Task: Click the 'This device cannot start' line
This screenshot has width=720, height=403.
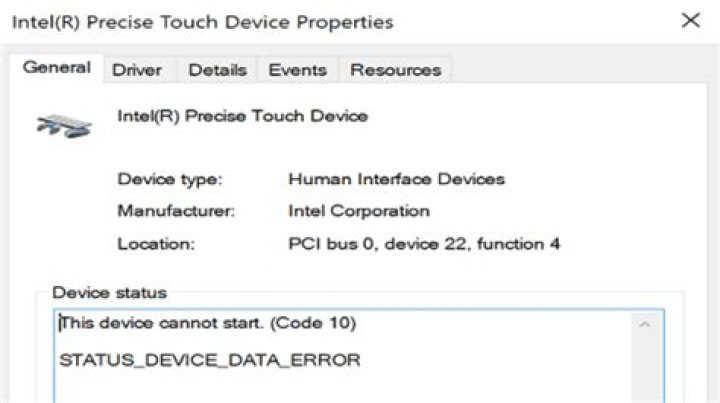Action: click(x=208, y=324)
